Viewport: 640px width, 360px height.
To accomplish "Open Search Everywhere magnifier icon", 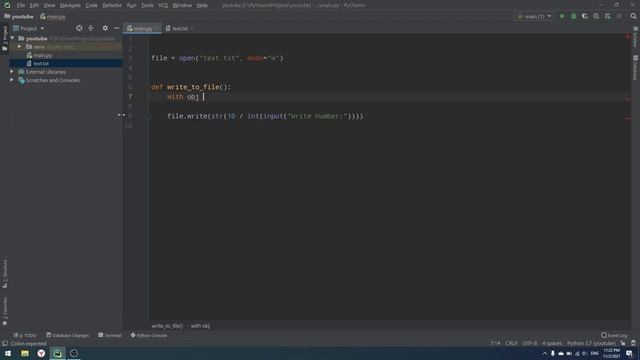I will point(633,16).
